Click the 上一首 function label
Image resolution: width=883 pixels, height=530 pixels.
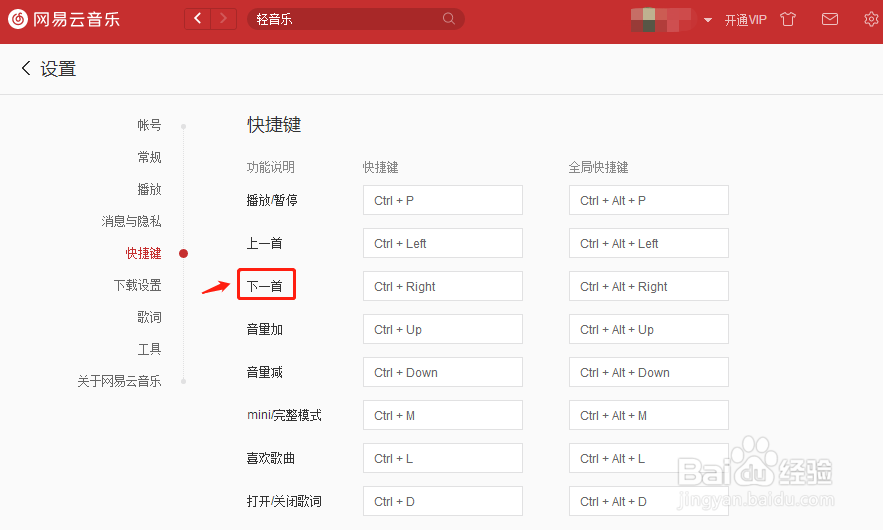point(265,243)
